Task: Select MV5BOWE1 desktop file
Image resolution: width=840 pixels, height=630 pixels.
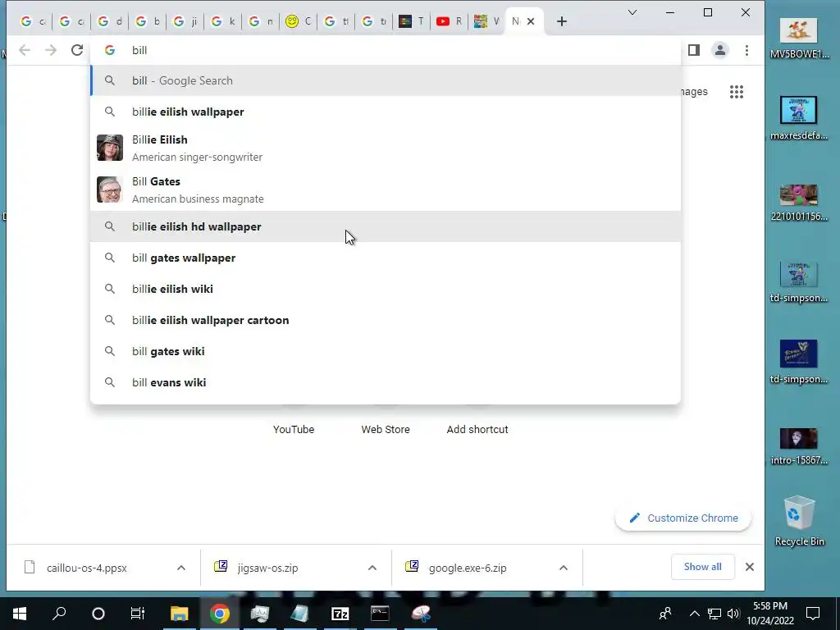Action: (799, 38)
